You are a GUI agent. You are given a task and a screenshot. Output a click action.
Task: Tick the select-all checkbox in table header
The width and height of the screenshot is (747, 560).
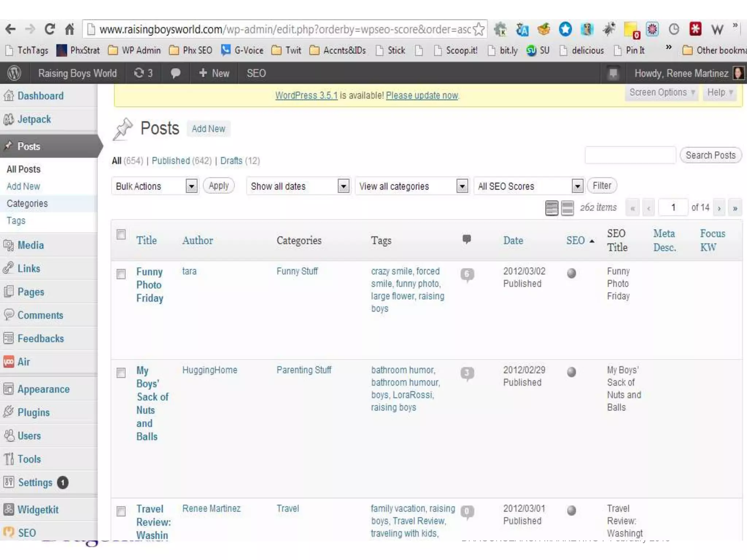(121, 234)
